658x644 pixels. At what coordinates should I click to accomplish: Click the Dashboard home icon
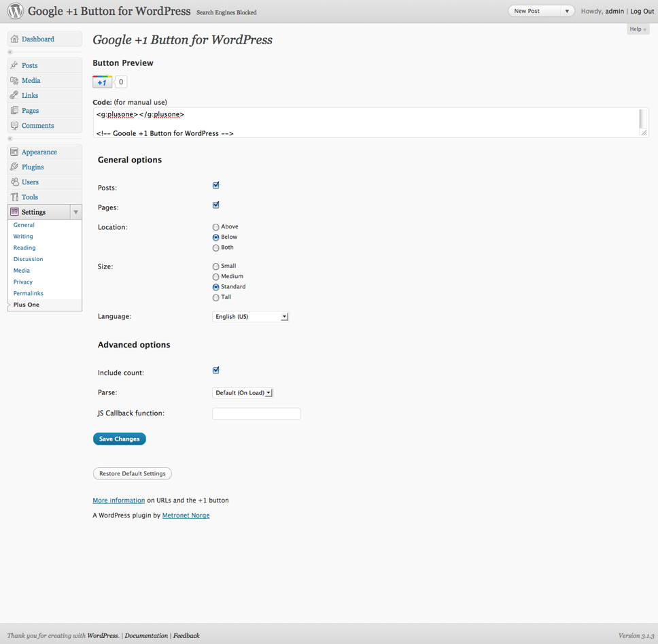click(14, 39)
